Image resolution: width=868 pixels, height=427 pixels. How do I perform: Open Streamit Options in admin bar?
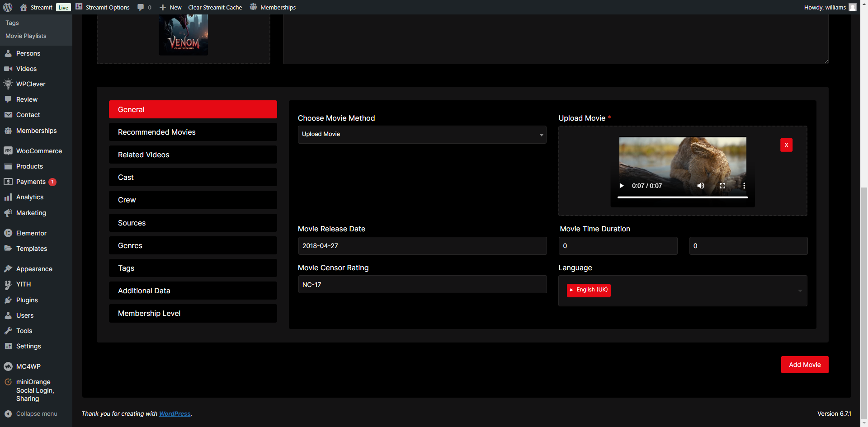click(x=103, y=7)
